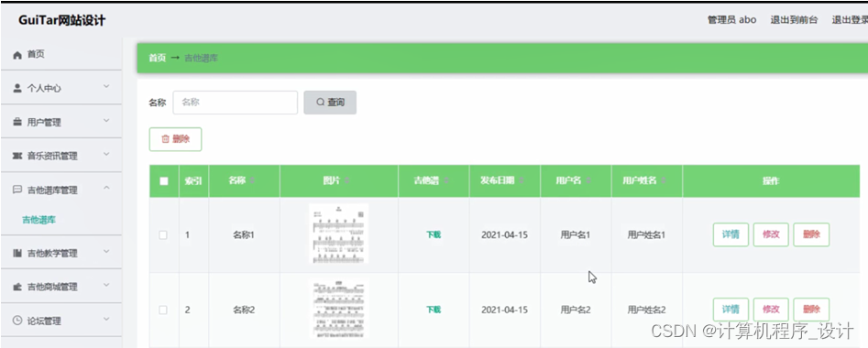Sort by 图片 column arrow
The height and width of the screenshot is (348, 868).
click(x=347, y=181)
